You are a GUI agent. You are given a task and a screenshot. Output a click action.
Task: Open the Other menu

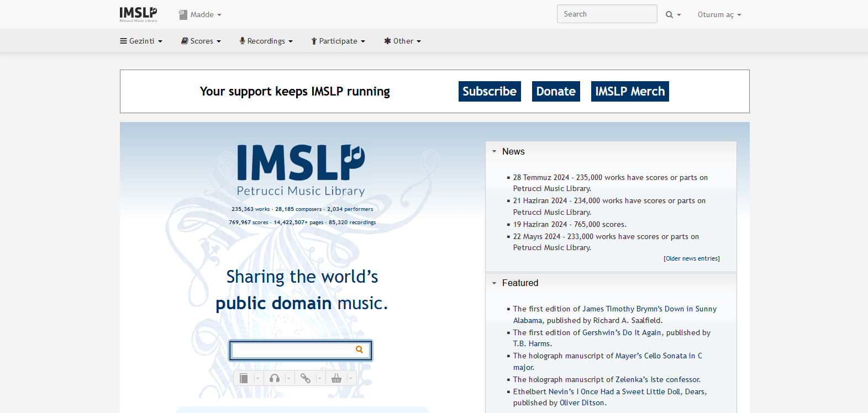point(403,41)
